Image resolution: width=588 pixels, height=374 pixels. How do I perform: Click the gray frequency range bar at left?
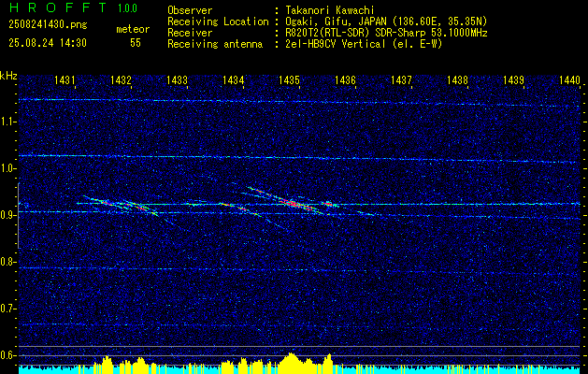(18, 216)
